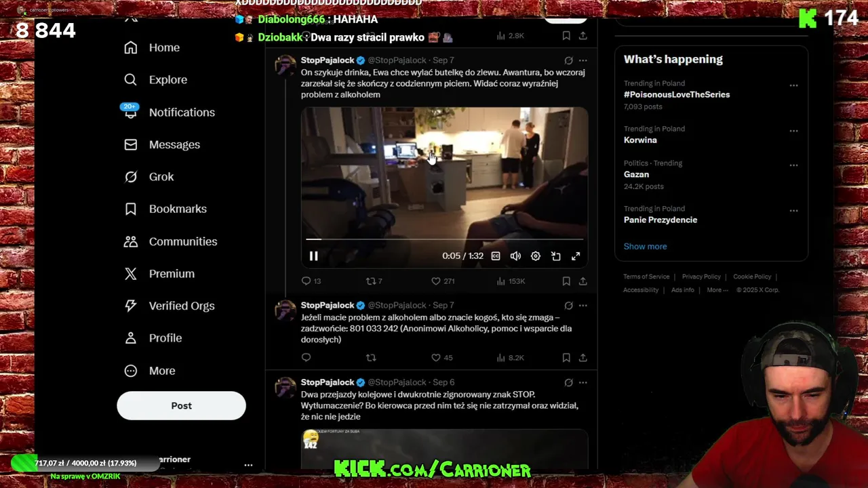
Task: Click the Premium X logo icon
Action: point(131,274)
